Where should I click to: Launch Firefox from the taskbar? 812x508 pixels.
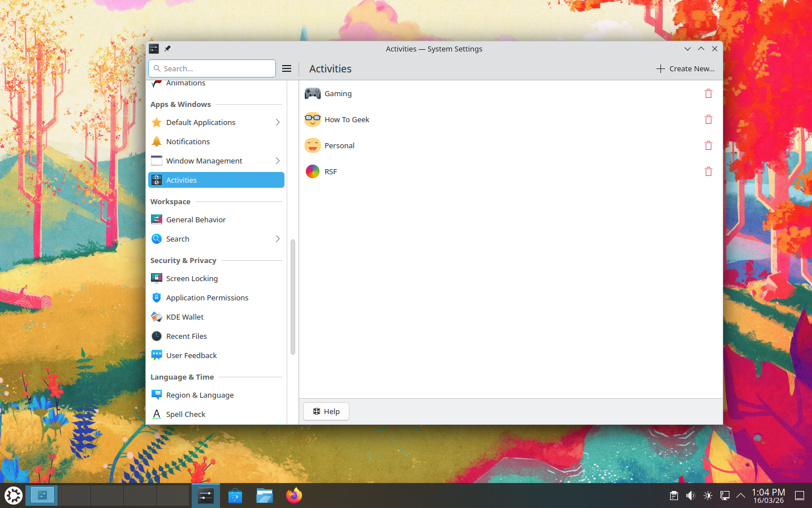click(294, 496)
